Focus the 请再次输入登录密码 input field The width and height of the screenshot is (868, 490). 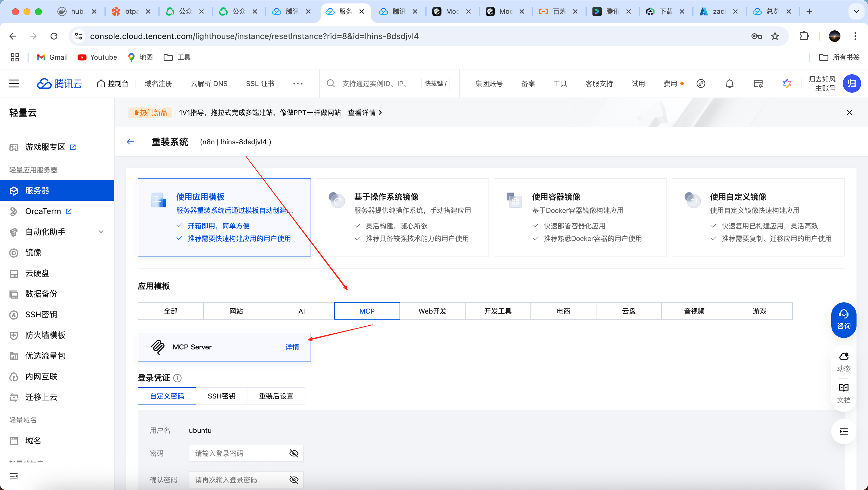246,480
